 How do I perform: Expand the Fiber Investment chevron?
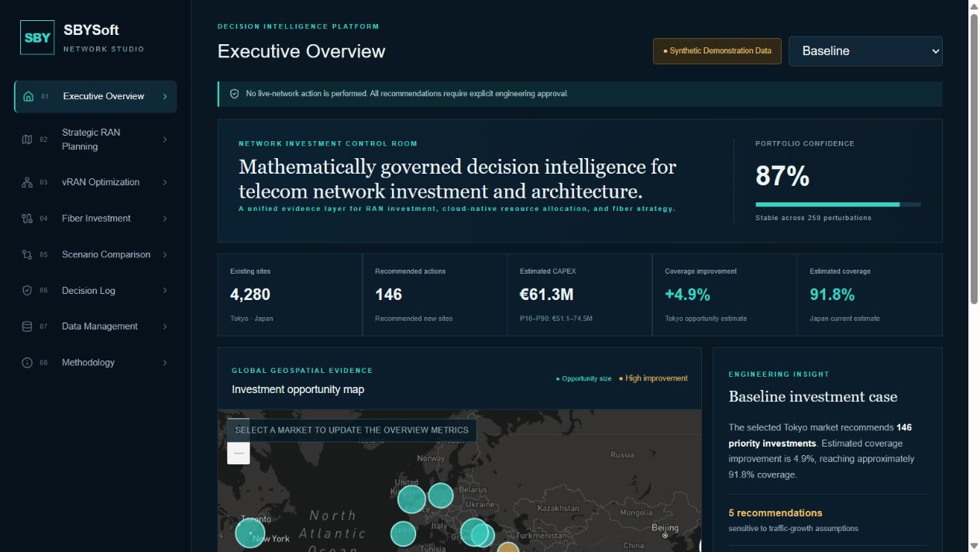(x=165, y=219)
